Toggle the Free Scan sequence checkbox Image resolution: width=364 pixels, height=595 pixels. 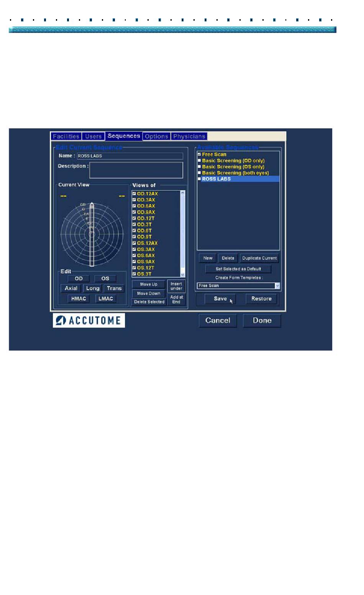[x=199, y=154]
